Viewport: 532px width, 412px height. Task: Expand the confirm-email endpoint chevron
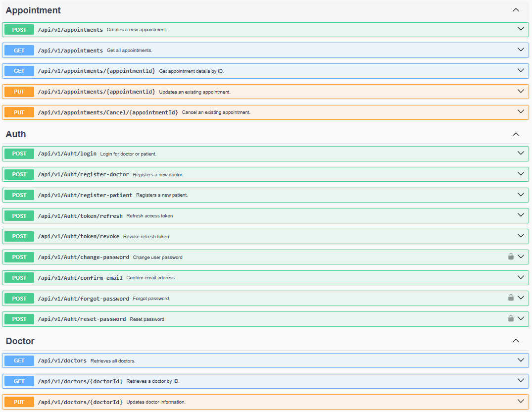pos(521,277)
